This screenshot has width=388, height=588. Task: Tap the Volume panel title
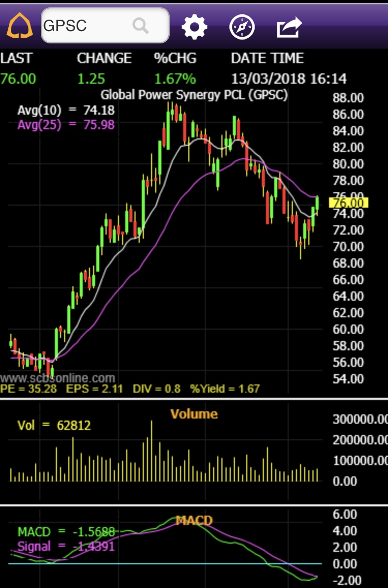(x=194, y=414)
